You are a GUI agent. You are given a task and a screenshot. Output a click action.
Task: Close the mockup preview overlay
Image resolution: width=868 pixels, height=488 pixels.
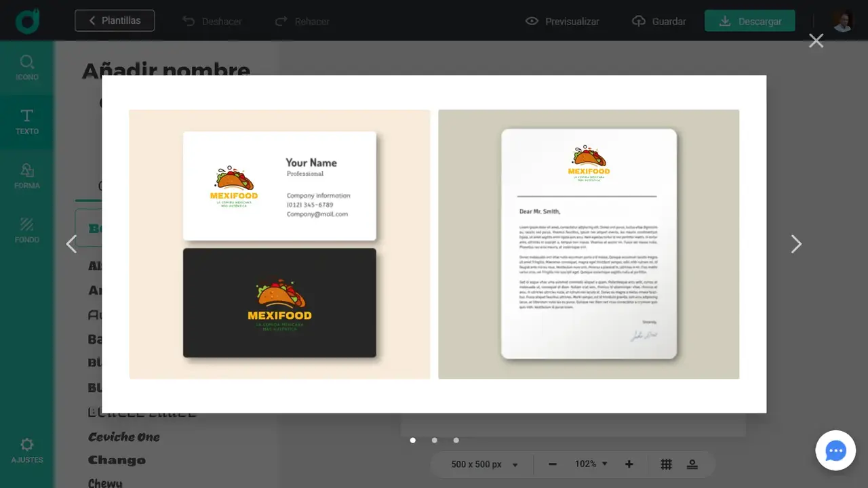point(816,41)
